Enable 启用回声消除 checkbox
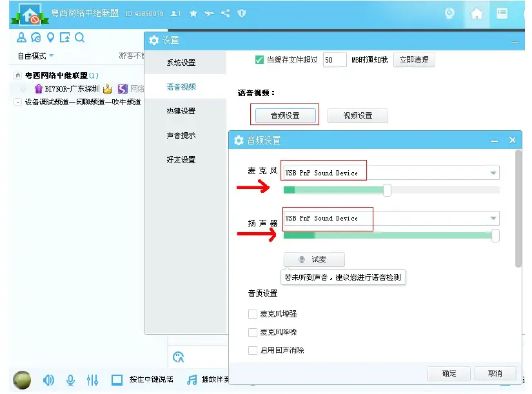This screenshot has width=532, height=394. pos(252,350)
